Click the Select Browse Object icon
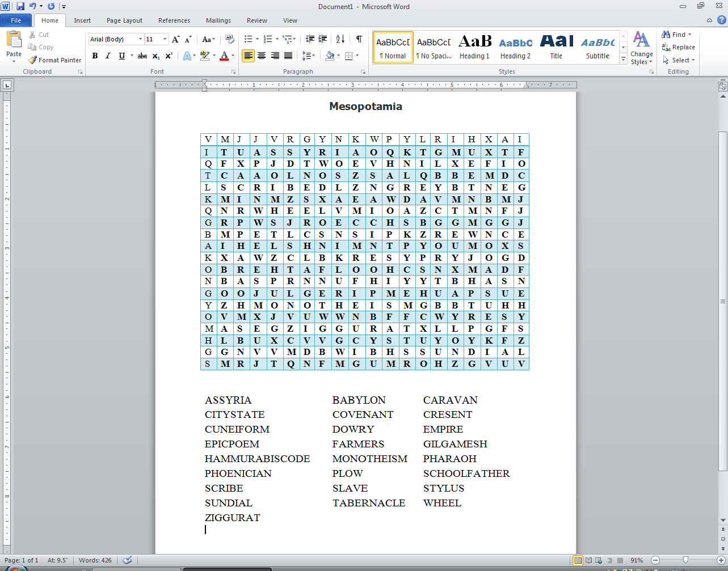728x571 pixels. [723, 539]
